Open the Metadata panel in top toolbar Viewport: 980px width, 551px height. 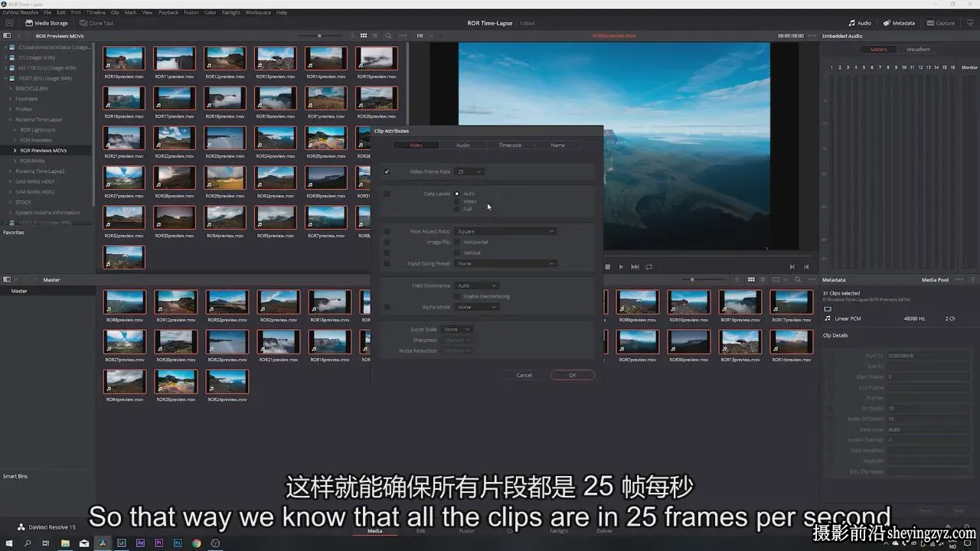[899, 23]
